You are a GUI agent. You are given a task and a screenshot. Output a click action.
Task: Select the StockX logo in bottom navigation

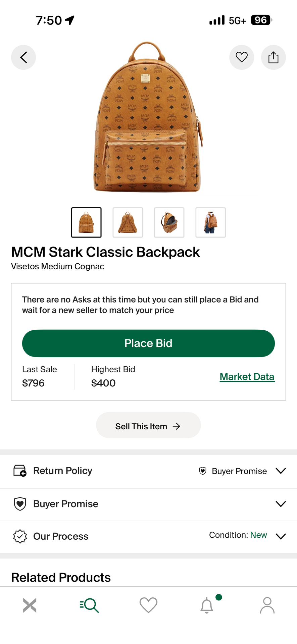pos(30,605)
